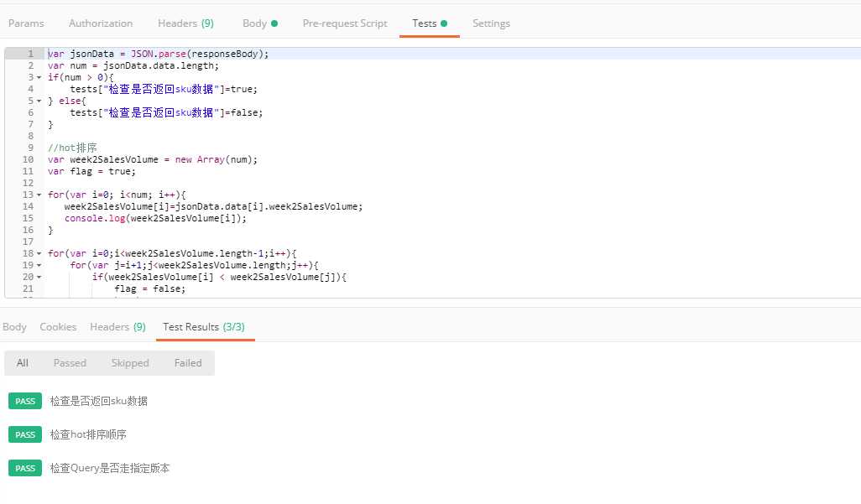Show All test results filter

point(22,363)
